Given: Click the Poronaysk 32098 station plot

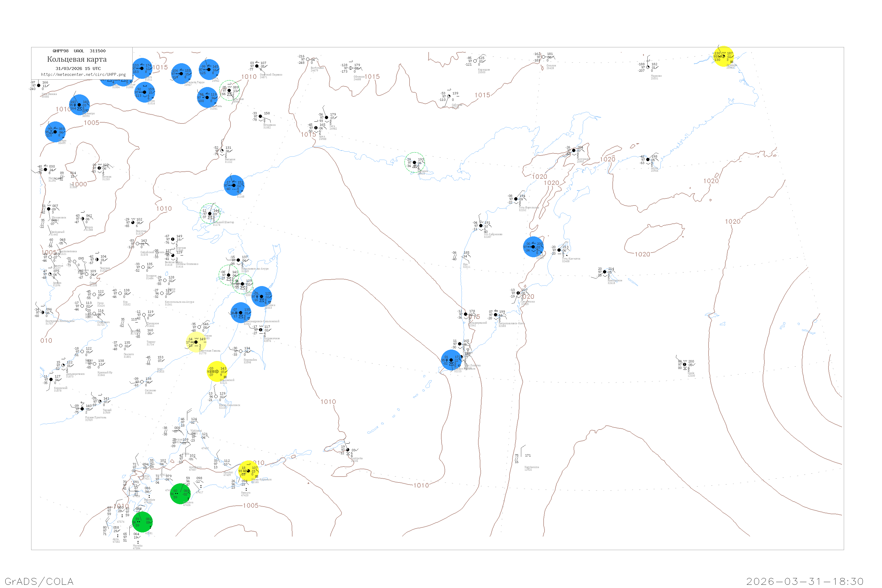Looking at the screenshot, I should 240,351.
